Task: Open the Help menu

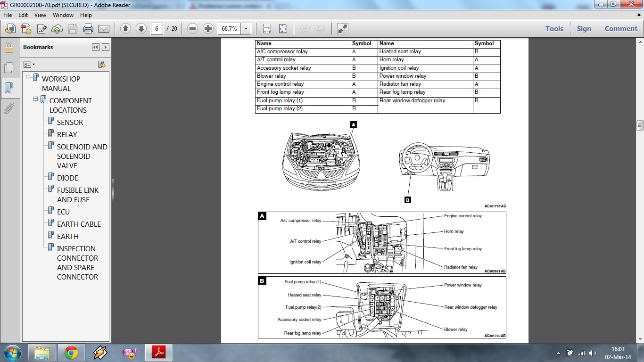Action: [86, 15]
